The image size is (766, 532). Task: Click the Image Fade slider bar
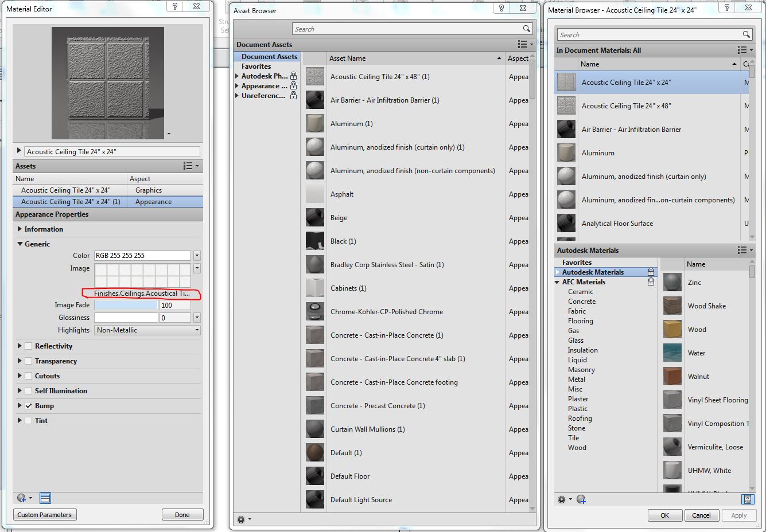point(126,306)
